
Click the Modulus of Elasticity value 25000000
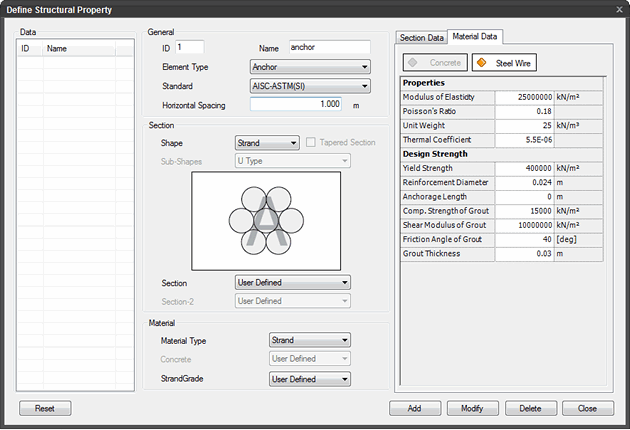(x=524, y=97)
